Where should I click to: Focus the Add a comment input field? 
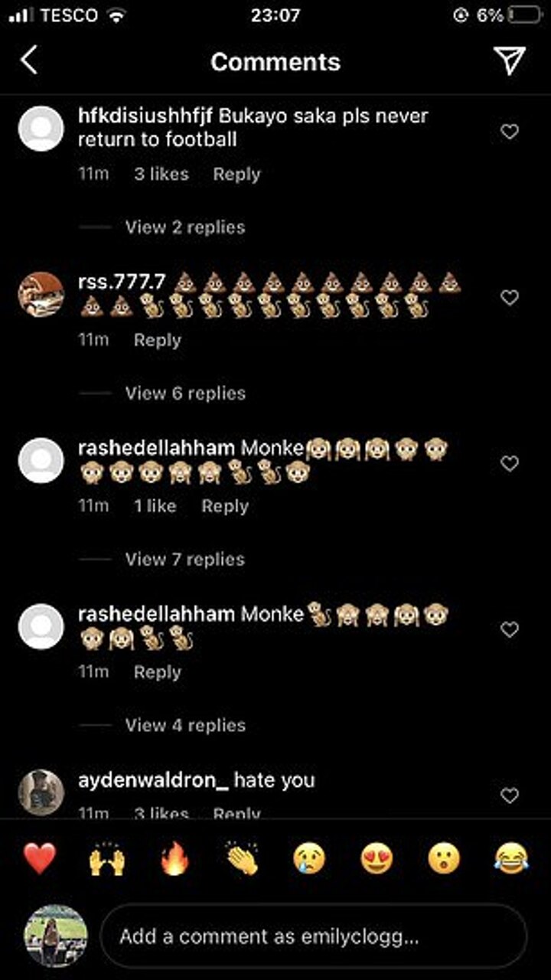pyautogui.click(x=313, y=936)
